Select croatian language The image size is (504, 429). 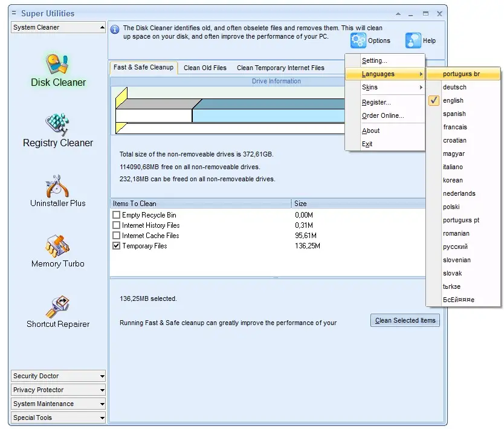point(463,140)
